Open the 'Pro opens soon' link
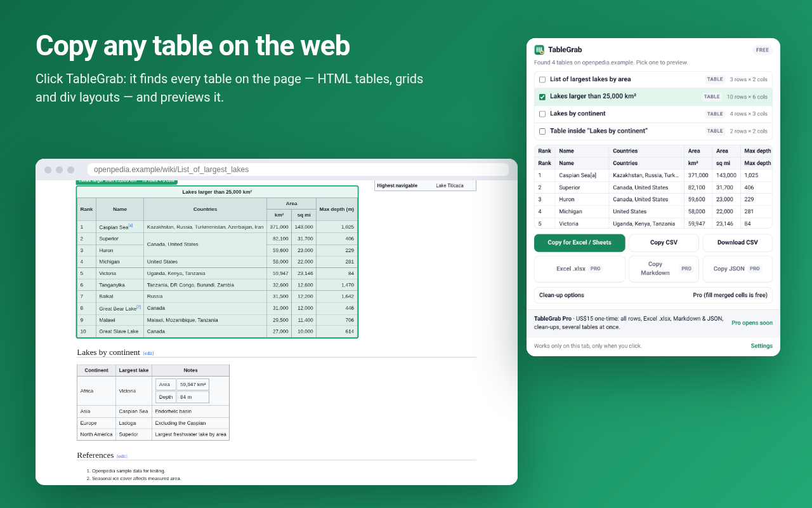Screen dimensions: 812x508 coord(752,323)
